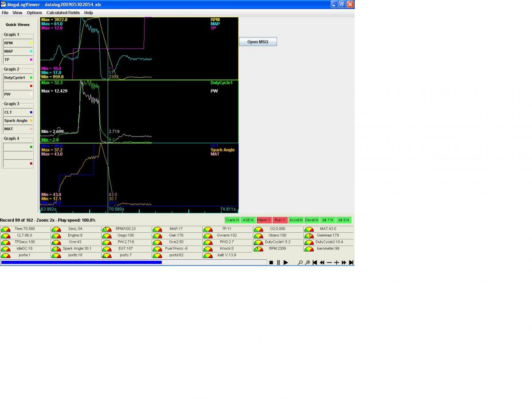Open the RPM field selector in Graph 1
The width and height of the screenshot is (532, 399).
(18, 43)
